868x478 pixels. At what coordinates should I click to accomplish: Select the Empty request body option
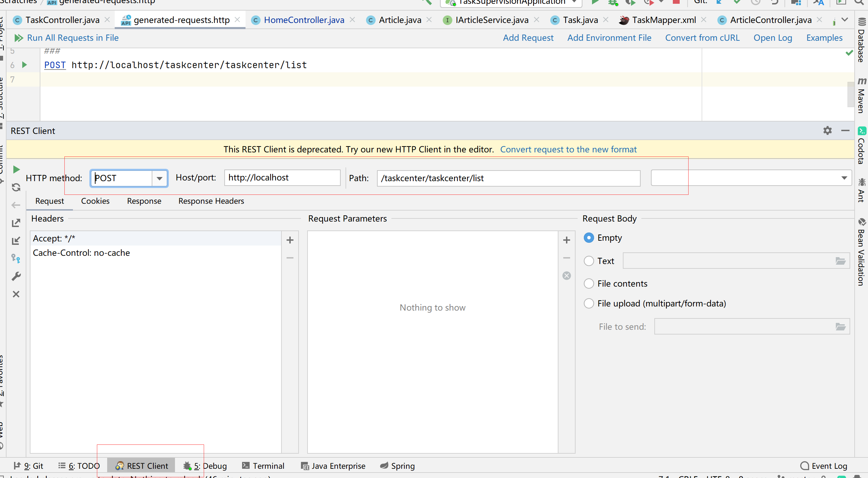pos(589,238)
